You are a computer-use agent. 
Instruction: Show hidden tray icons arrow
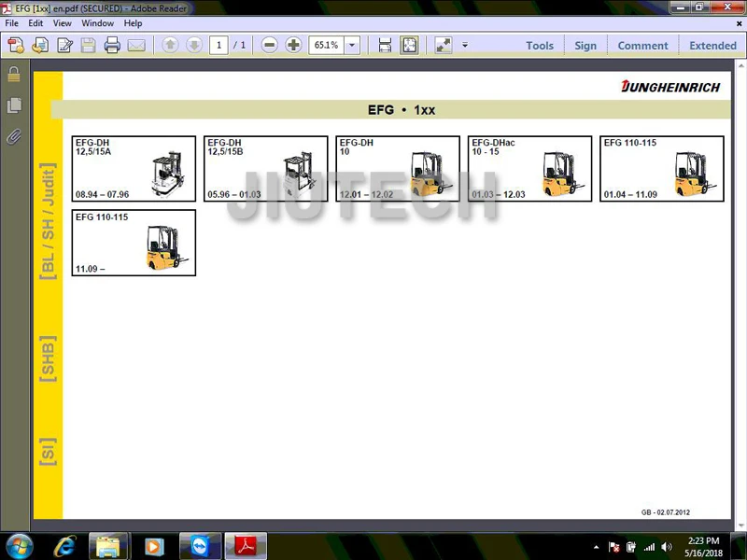597,547
